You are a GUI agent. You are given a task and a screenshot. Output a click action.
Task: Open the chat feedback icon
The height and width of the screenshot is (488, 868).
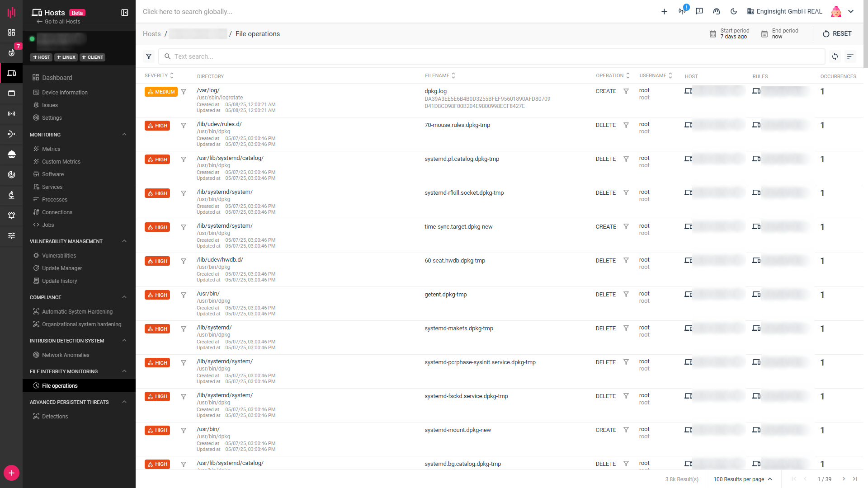pyautogui.click(x=699, y=12)
